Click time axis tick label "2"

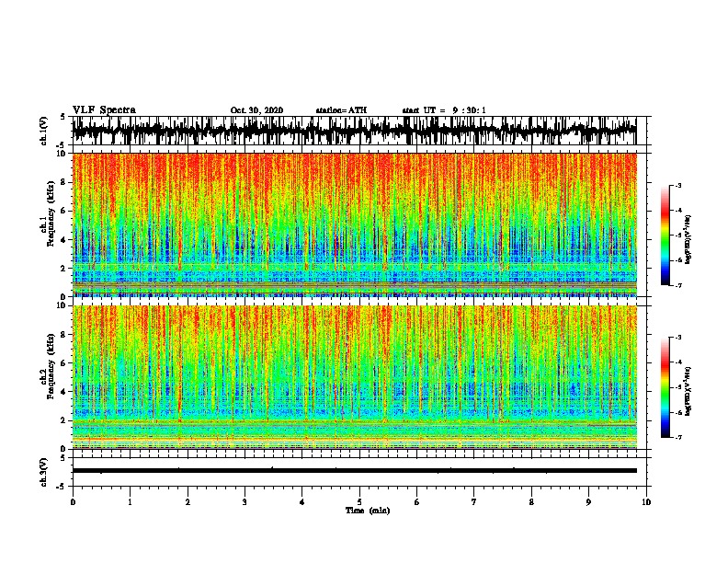click(x=188, y=502)
